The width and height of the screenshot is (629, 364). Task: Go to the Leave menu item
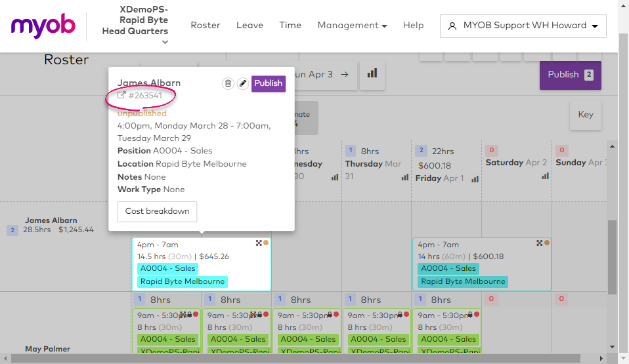click(249, 26)
